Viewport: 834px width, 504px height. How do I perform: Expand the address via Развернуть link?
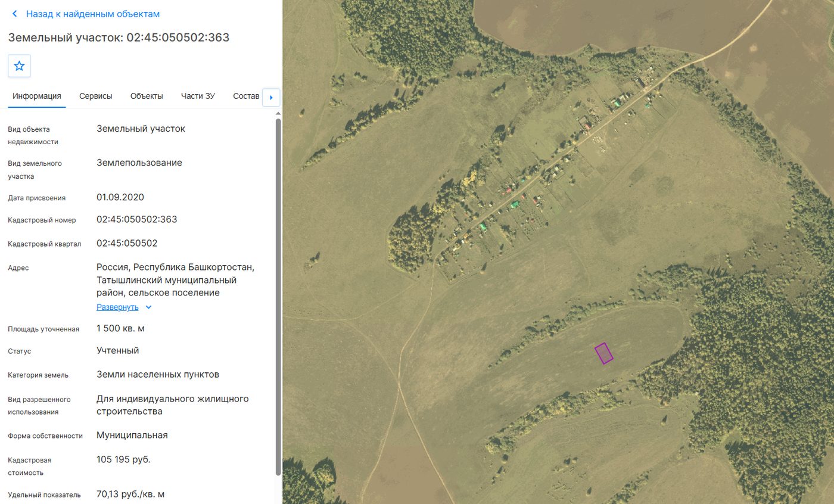coord(117,307)
